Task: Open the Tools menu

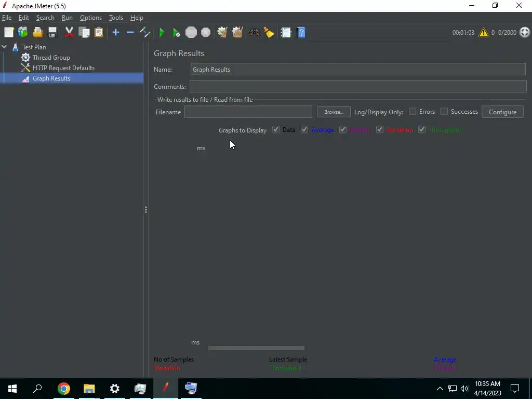Action: pyautogui.click(x=116, y=18)
